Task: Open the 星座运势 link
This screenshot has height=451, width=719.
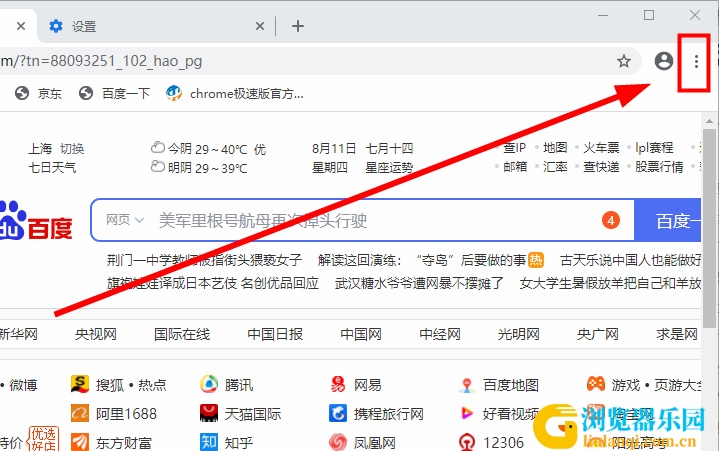Action: (x=389, y=167)
